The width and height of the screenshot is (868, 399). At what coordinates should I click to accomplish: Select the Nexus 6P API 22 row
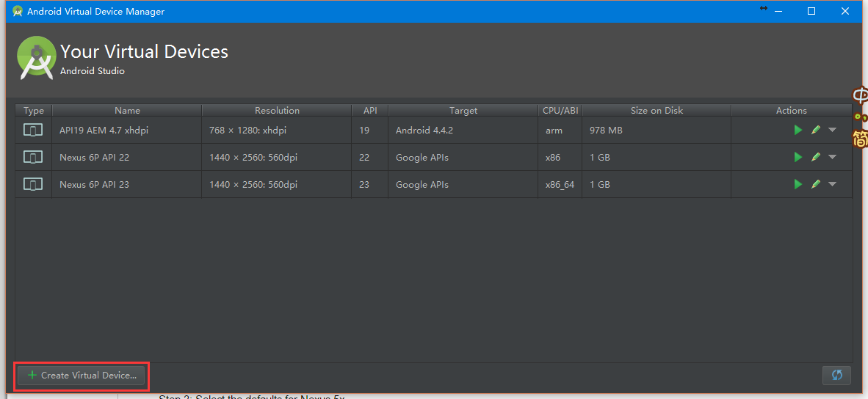95,157
